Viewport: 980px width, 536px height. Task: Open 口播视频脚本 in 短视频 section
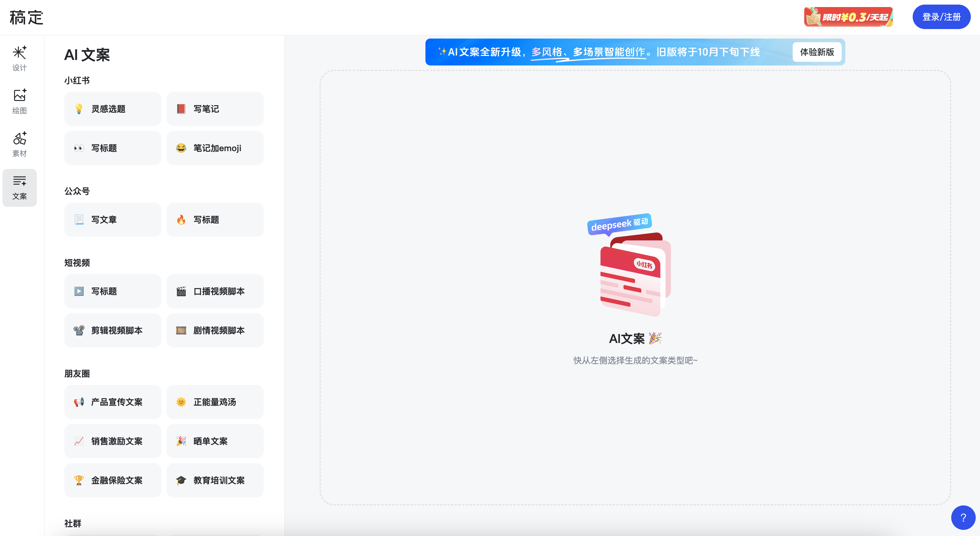click(215, 291)
